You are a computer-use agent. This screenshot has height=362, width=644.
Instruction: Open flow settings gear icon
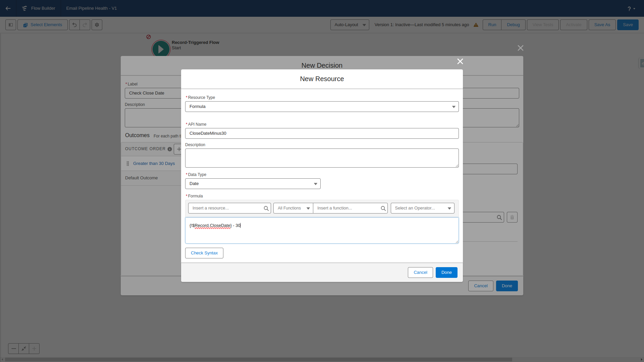tap(97, 25)
